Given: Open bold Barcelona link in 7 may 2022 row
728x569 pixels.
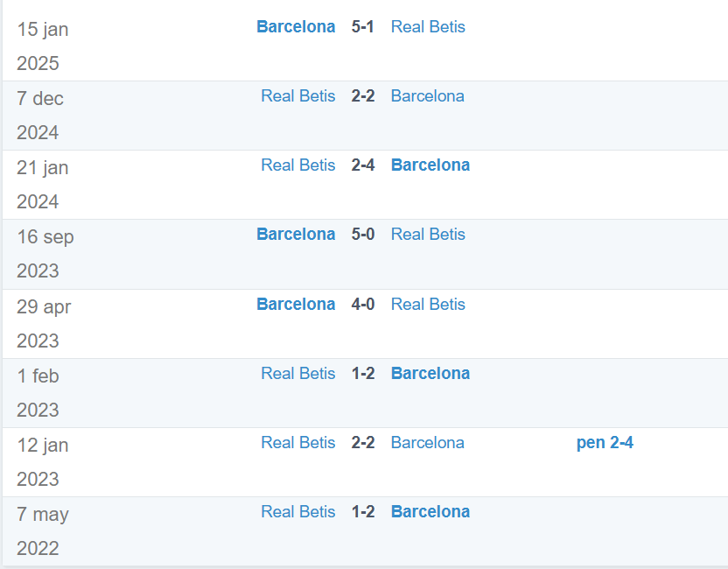Looking at the screenshot, I should [x=430, y=512].
